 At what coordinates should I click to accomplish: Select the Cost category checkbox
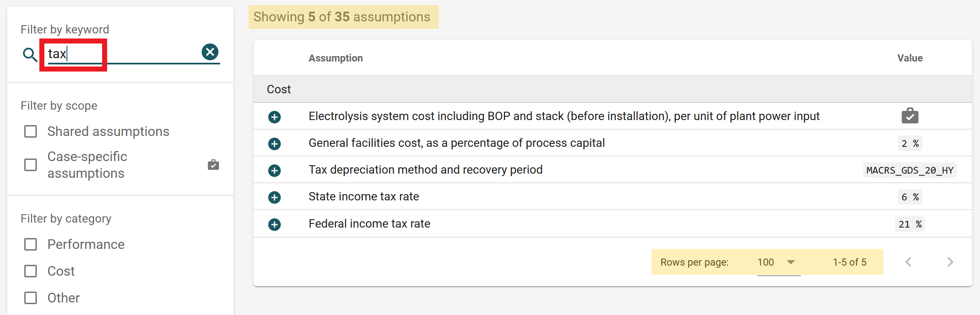click(31, 271)
